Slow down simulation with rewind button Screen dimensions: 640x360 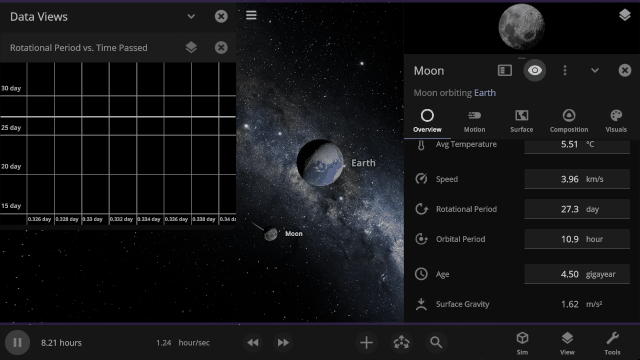[x=253, y=342]
